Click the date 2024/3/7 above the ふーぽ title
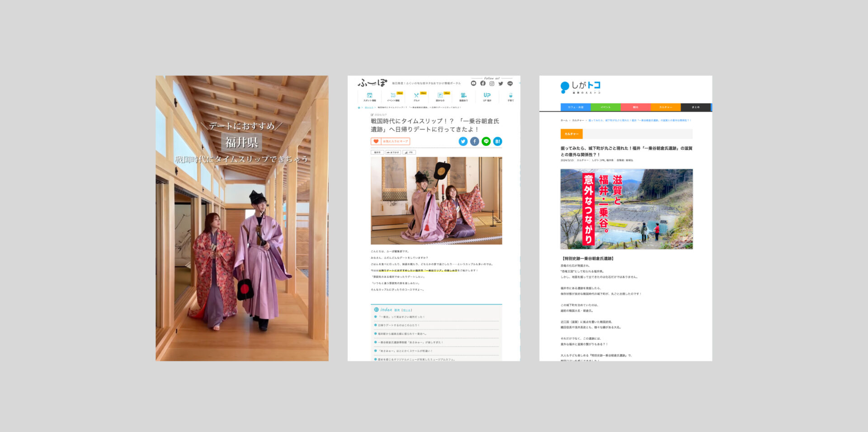 coord(381,115)
